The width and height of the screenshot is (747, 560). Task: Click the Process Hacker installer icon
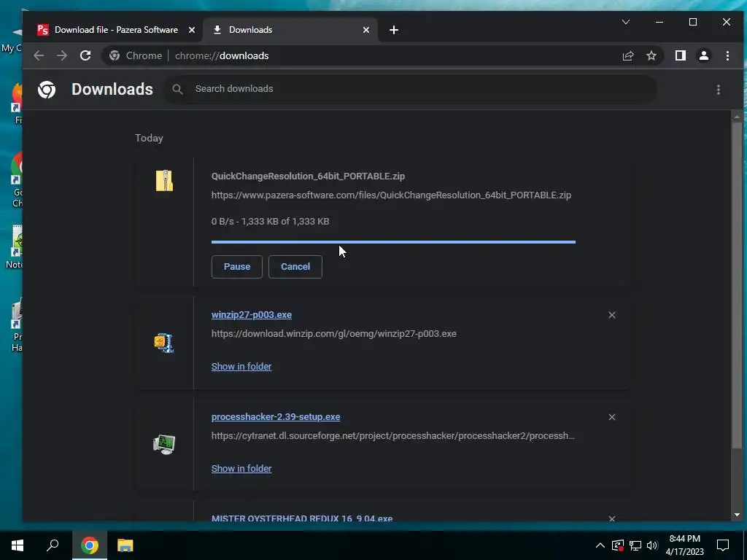164,445
